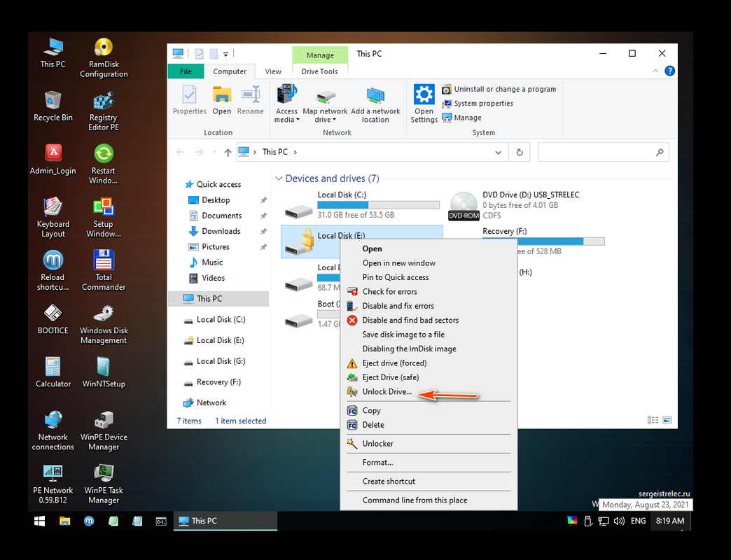Viewport: 731px width, 560px height.
Task: Click the explorer search box
Action: click(x=604, y=153)
